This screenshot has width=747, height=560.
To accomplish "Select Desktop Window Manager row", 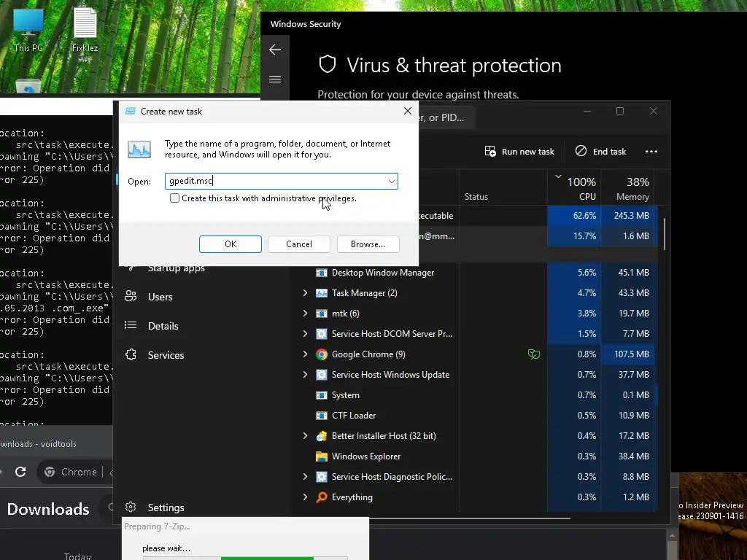I will pos(474,273).
